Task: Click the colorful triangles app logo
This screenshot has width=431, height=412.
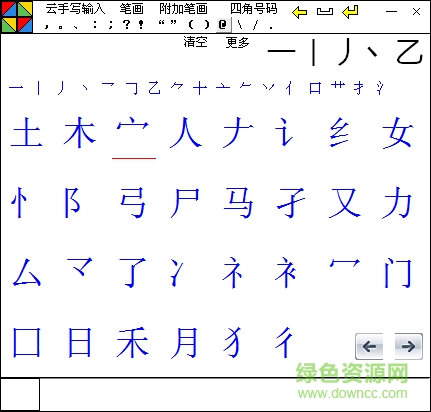Action: click(17, 17)
